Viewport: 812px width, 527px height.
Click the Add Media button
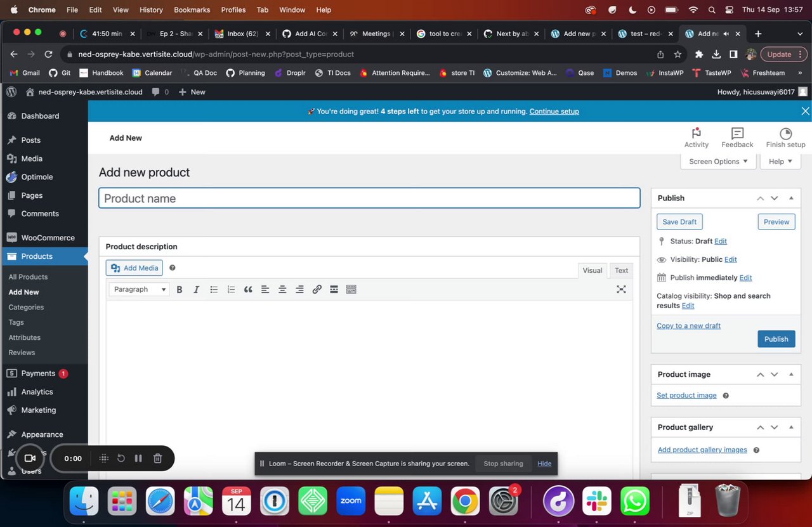click(134, 268)
